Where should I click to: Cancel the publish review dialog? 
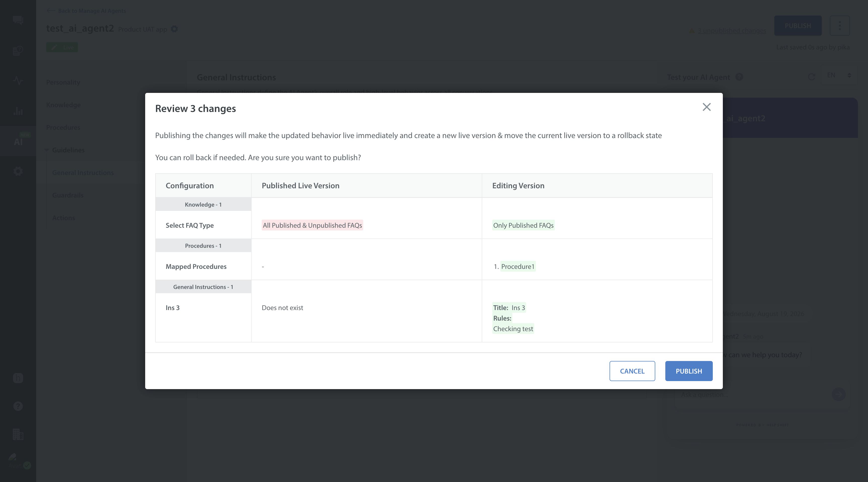632,371
